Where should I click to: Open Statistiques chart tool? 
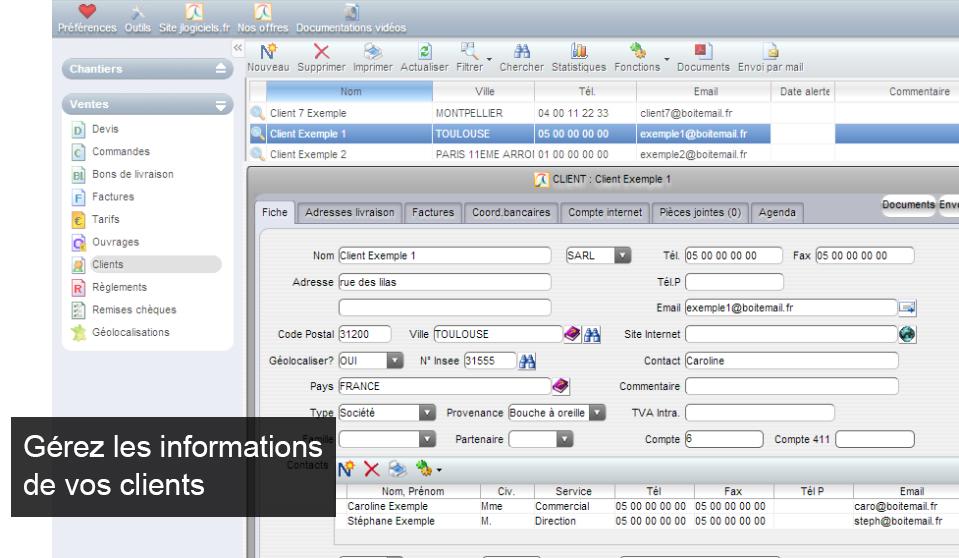pos(579,58)
